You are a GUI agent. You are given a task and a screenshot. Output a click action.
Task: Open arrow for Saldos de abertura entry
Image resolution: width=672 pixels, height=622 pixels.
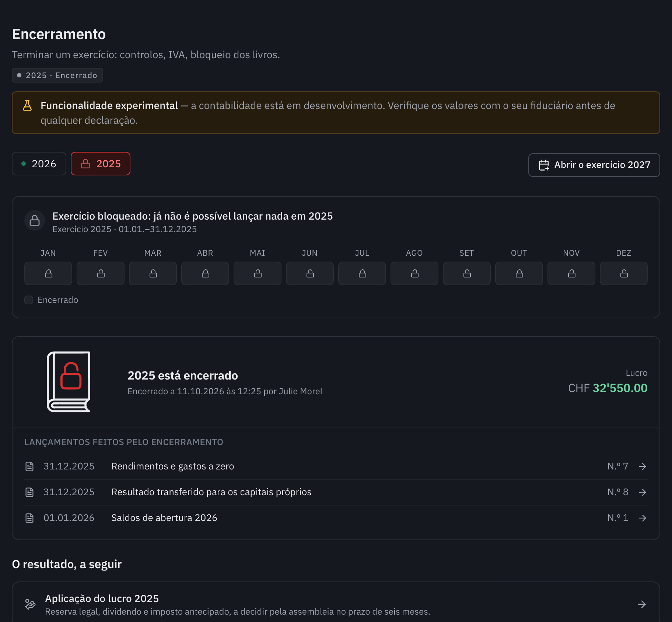tap(643, 518)
